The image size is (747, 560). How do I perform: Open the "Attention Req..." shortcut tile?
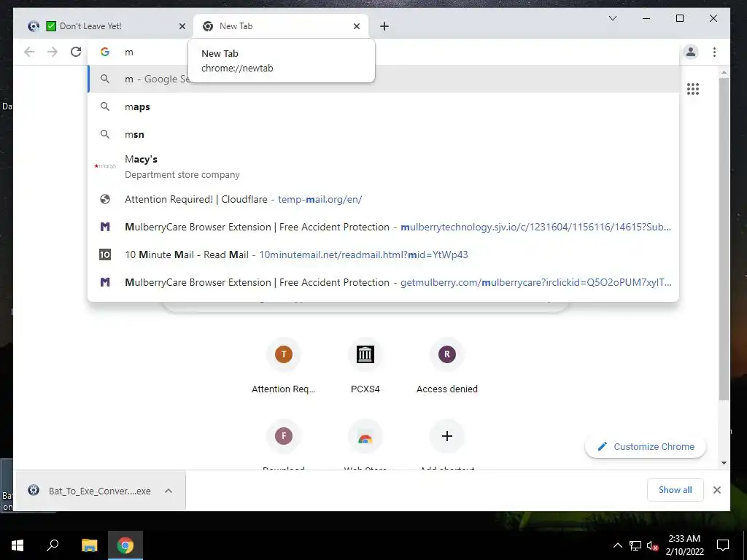pyautogui.click(x=284, y=365)
